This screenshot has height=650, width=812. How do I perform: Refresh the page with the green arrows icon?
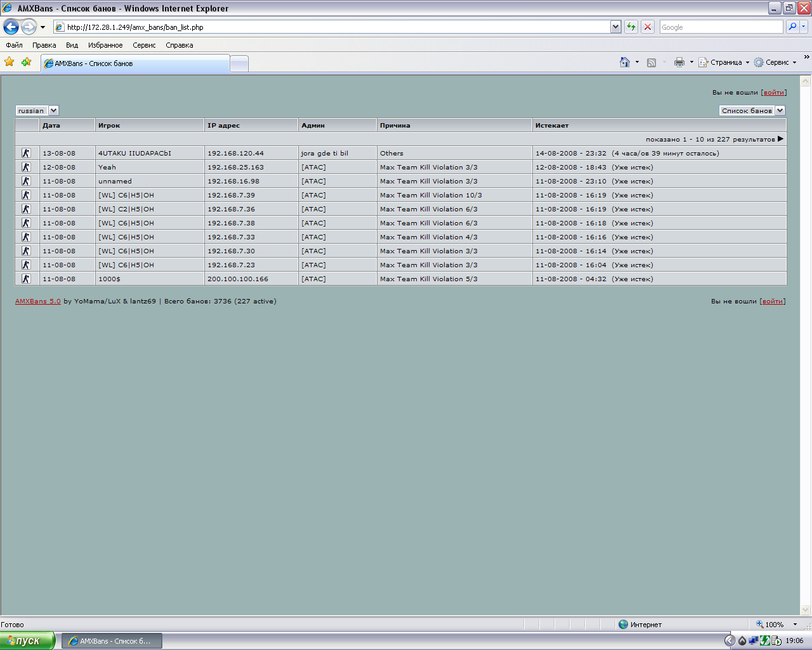(x=631, y=27)
